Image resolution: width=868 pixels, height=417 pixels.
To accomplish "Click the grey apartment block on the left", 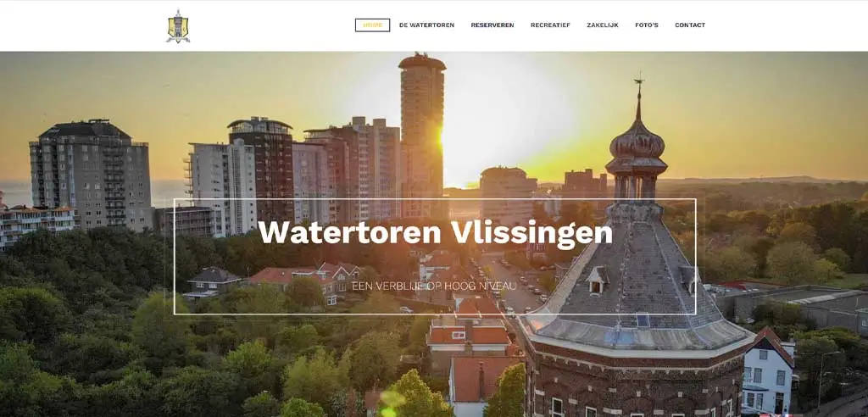I will (91, 175).
